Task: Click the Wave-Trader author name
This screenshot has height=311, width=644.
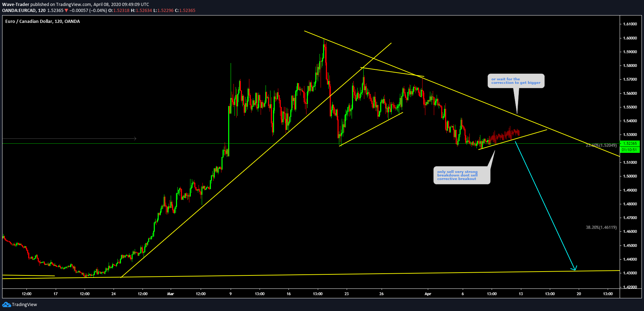Action: tap(16, 5)
